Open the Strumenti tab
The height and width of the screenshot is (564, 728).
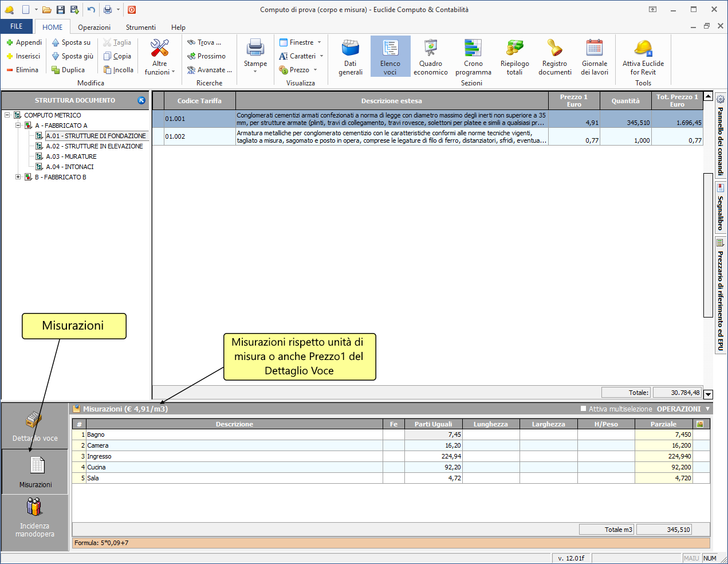[x=140, y=28]
